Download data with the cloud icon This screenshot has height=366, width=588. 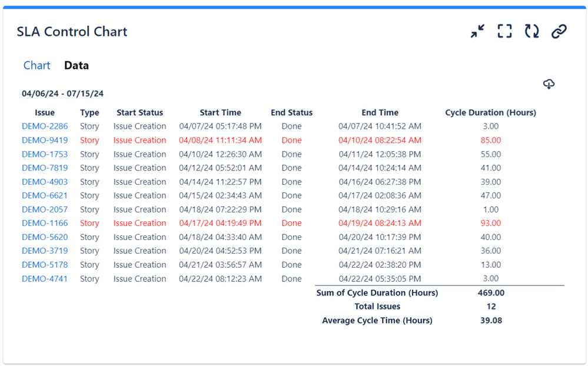click(549, 84)
